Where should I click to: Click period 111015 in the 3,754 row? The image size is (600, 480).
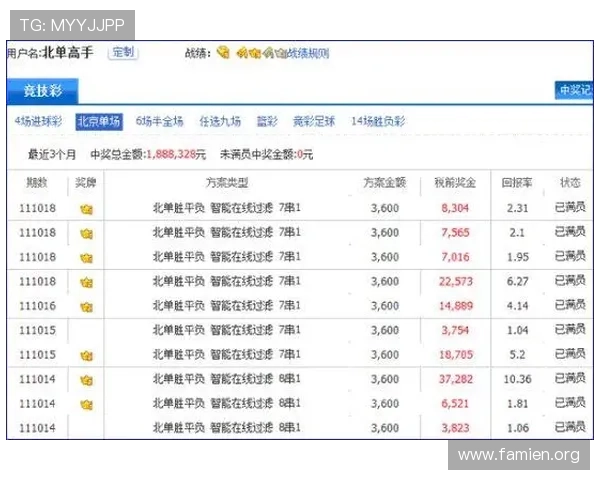[38, 330]
